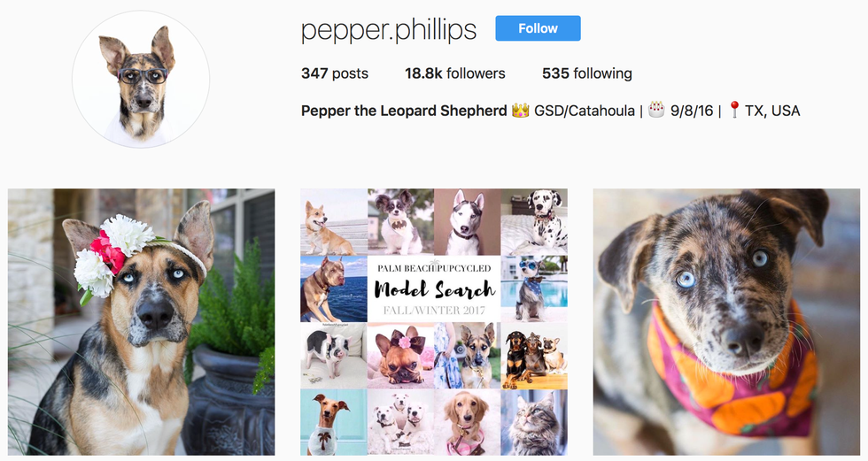Click the pepper.phillips username heading

click(389, 30)
